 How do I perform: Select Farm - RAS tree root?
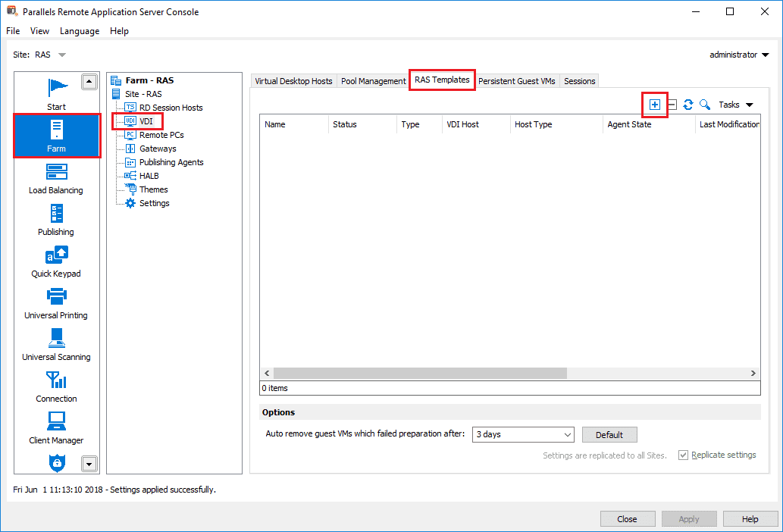(143, 80)
